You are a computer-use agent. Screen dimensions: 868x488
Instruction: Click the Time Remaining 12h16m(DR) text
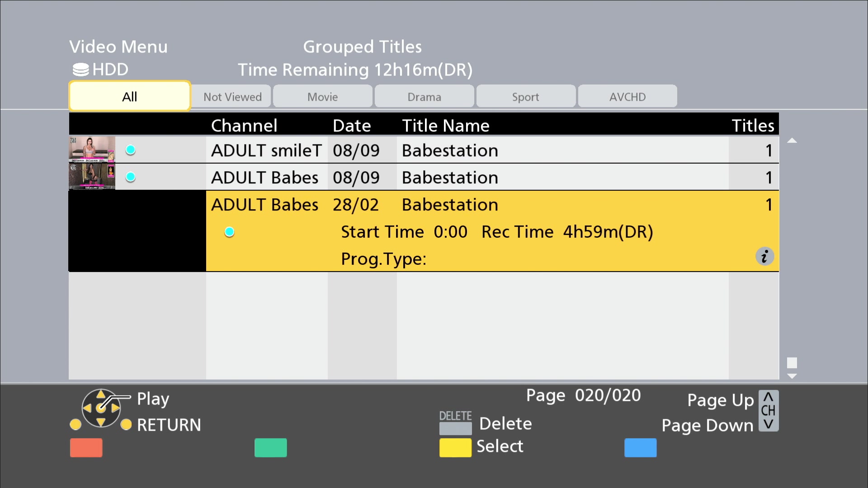click(x=355, y=70)
